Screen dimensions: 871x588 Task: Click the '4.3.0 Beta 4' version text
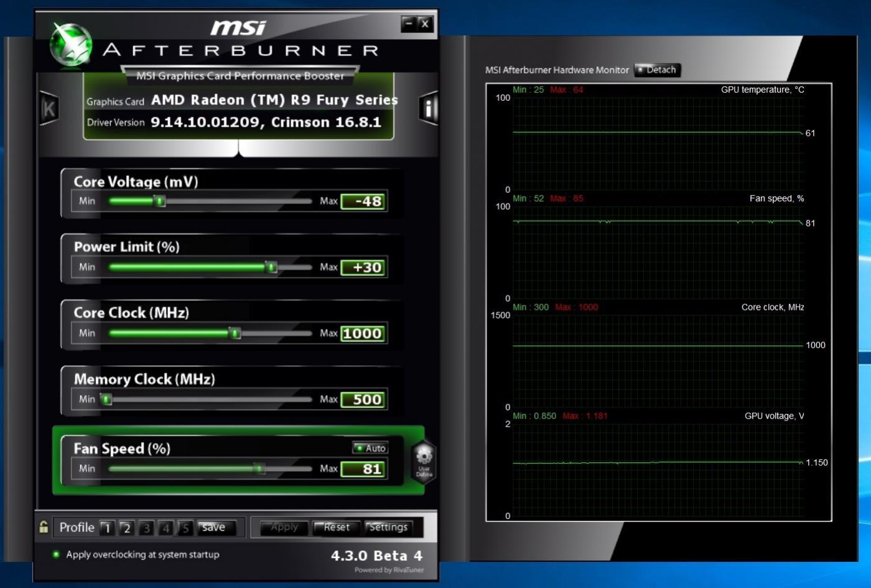coord(376,555)
